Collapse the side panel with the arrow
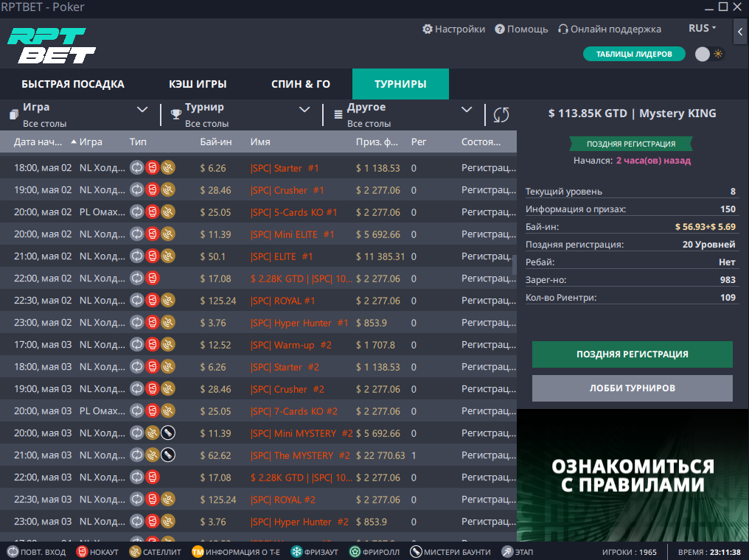This screenshot has height=560, width=749. (740, 32)
